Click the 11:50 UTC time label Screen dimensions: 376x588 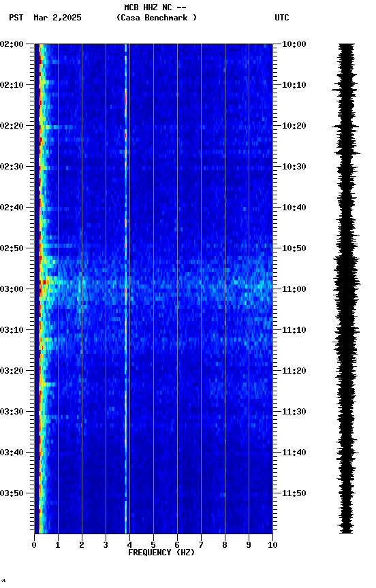(x=294, y=493)
